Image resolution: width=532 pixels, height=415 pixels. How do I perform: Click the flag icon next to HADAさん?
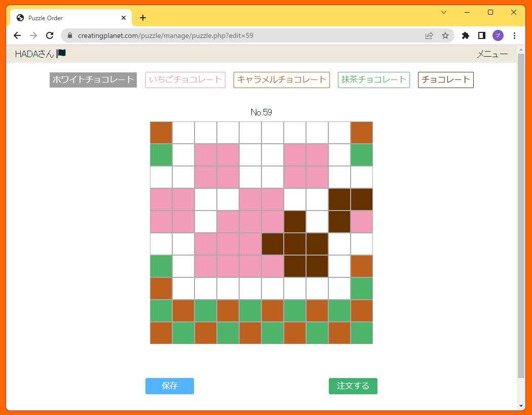click(61, 53)
